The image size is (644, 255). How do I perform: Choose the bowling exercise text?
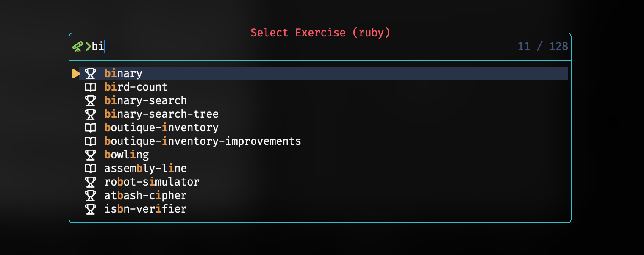tap(127, 155)
